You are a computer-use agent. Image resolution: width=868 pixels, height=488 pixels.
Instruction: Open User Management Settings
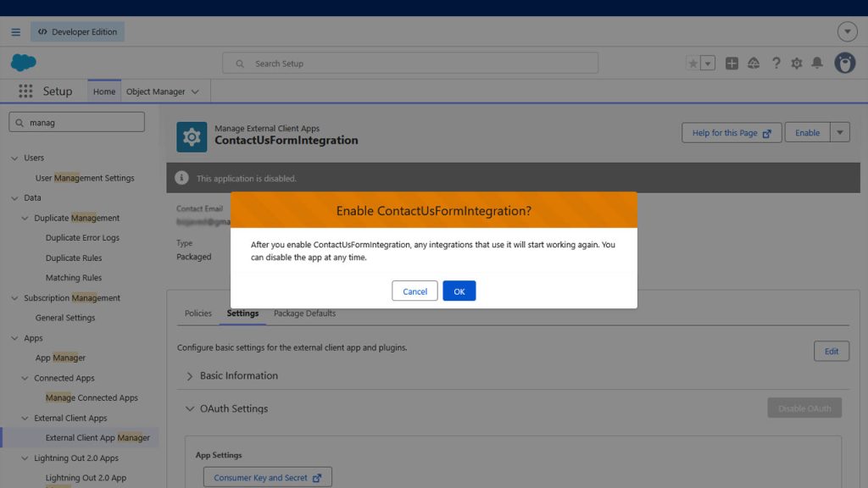point(85,178)
